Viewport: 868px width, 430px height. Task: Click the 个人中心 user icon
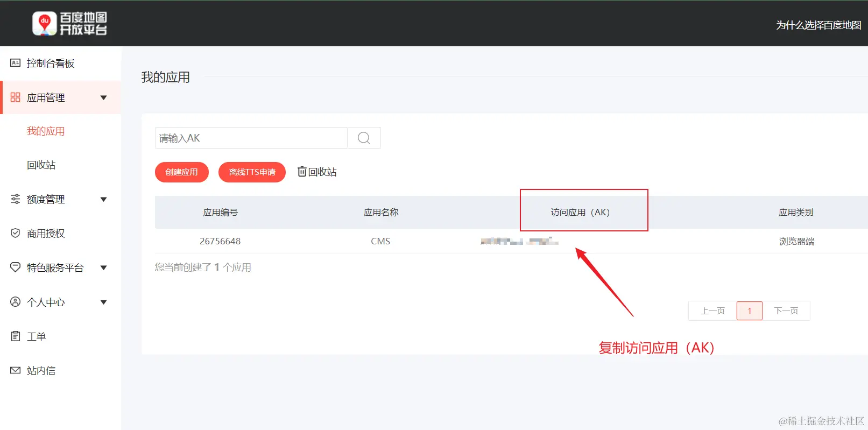coord(16,302)
